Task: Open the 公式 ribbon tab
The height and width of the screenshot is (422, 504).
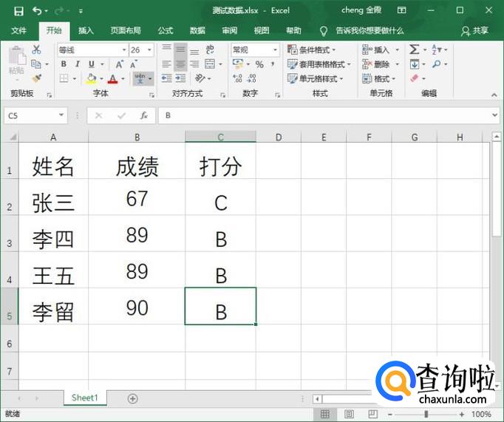Action: (166, 30)
